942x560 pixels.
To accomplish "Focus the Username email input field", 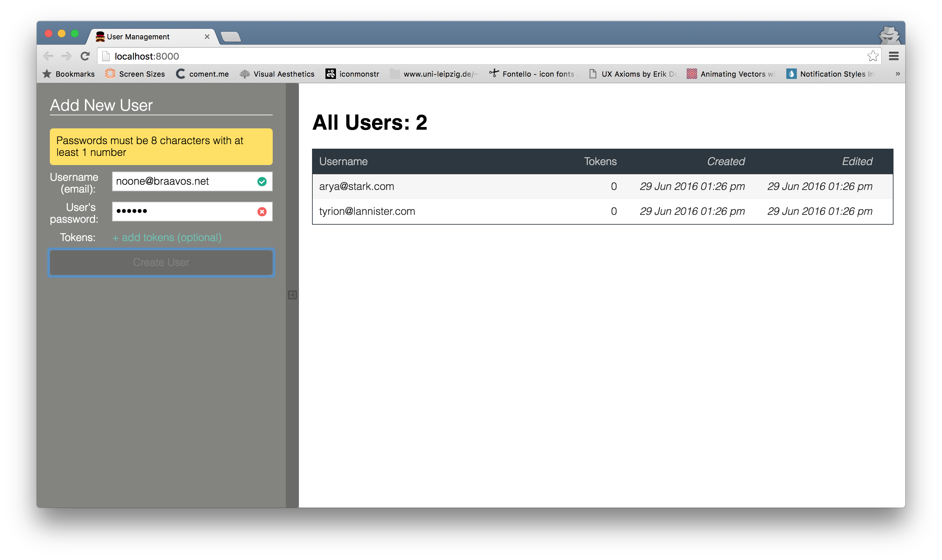I will click(x=192, y=181).
